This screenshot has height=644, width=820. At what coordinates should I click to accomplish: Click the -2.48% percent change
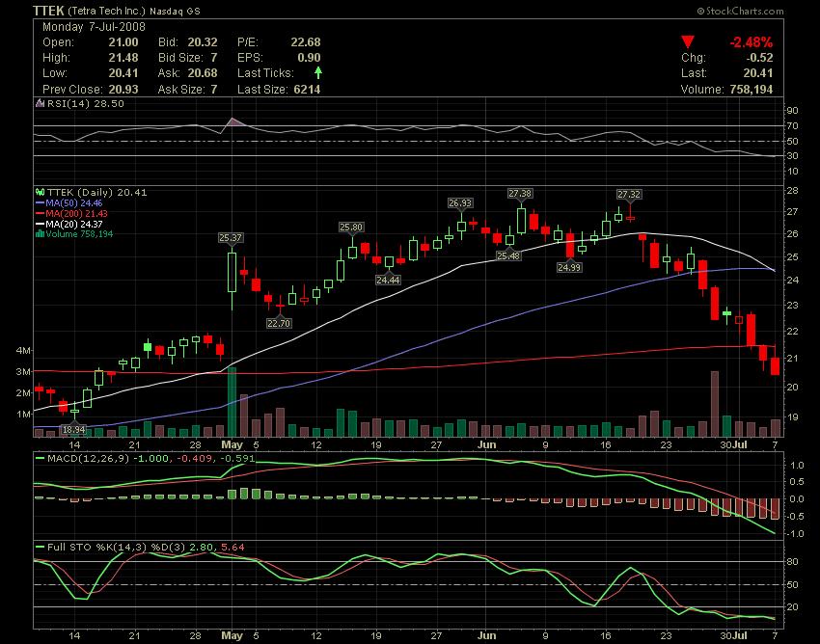(751, 42)
